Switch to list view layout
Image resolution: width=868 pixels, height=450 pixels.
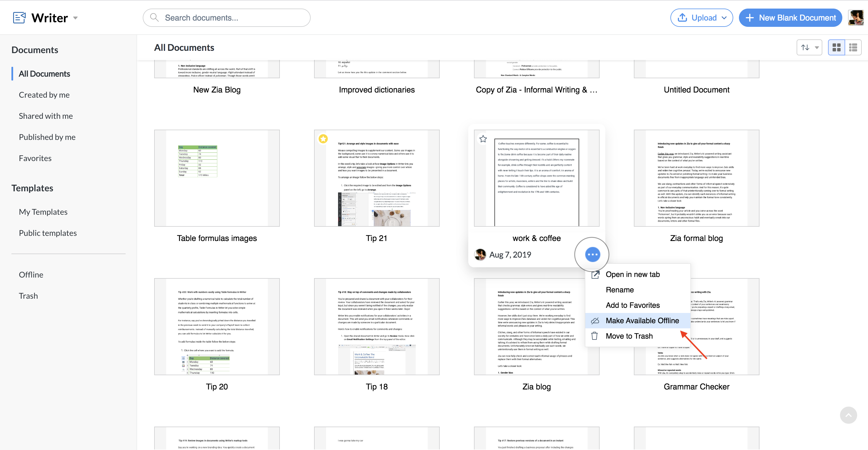coord(853,47)
